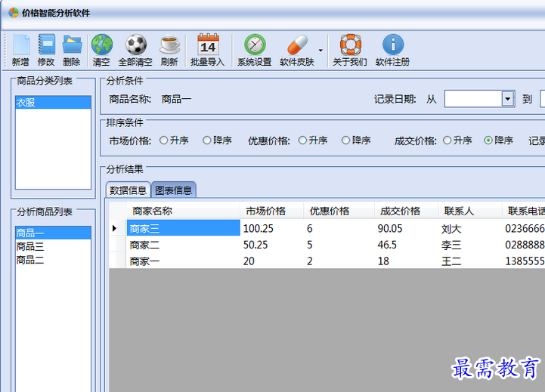This screenshot has width=545, height=392.
Task: Open 关于我们 lifebuoy icon
Action: 351,45
